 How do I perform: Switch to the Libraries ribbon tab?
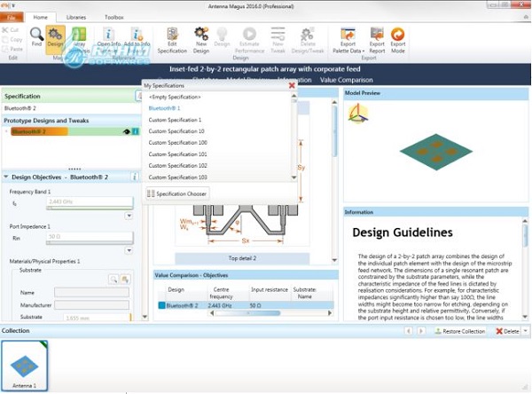click(x=76, y=17)
